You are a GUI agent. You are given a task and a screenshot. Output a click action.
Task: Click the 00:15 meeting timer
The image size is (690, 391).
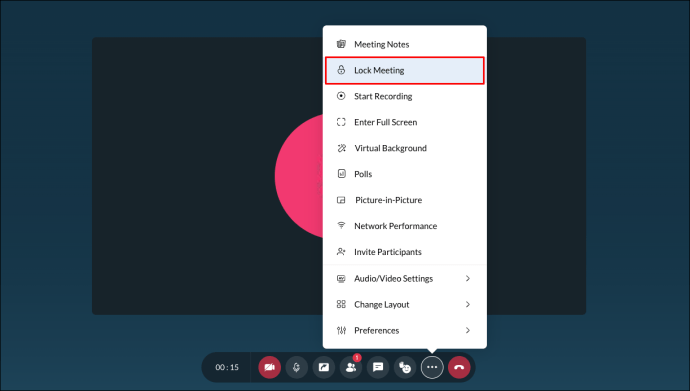(x=227, y=367)
